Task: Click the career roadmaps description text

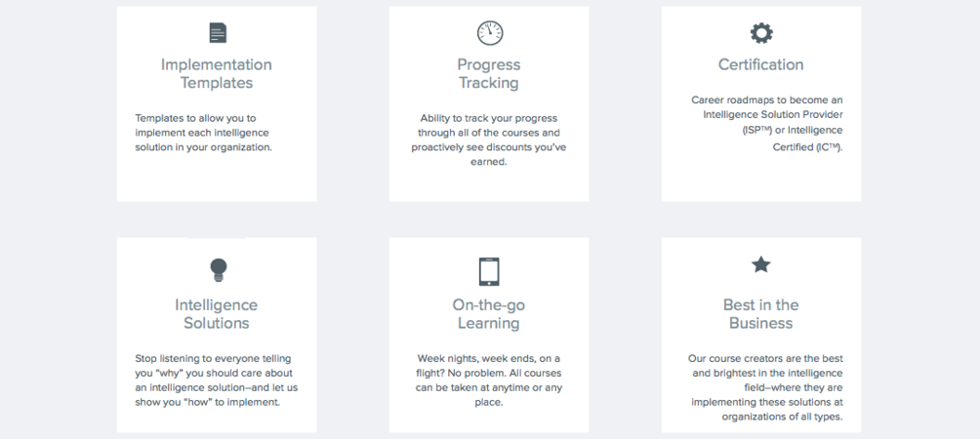Action: [767, 124]
